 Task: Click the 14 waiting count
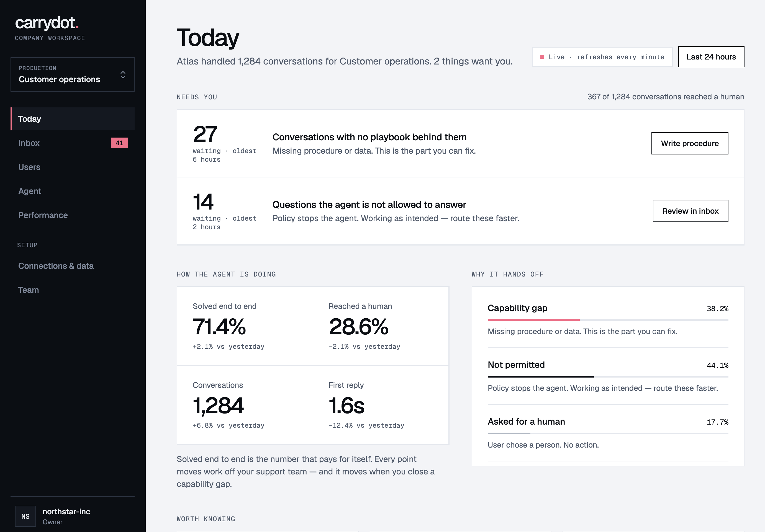coord(203,202)
